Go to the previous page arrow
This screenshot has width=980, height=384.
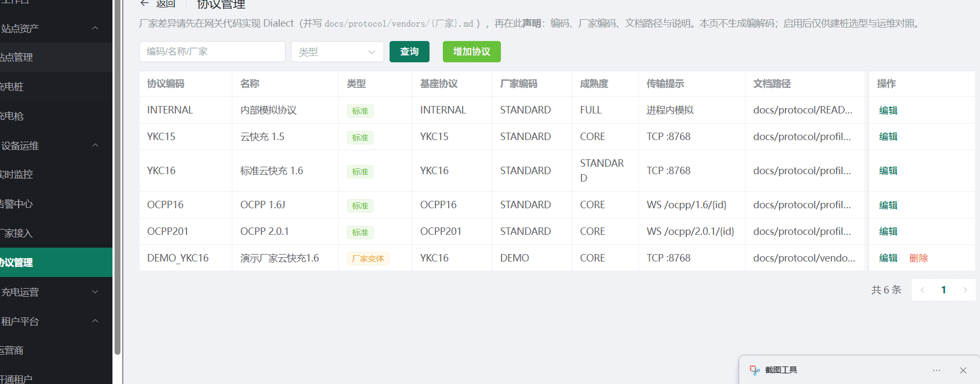(x=922, y=290)
